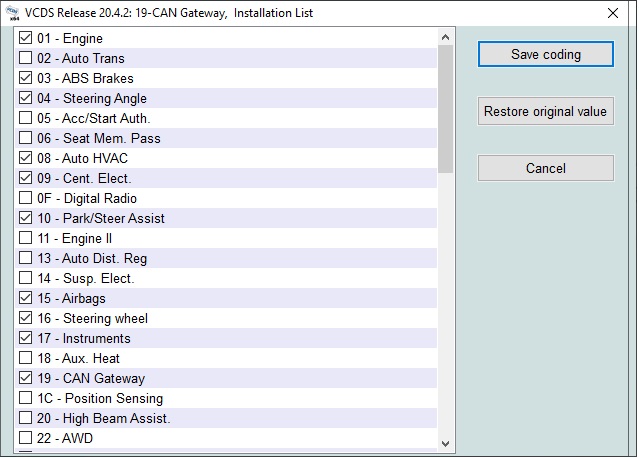Enable the 02 - Auto Trans checkbox
The width and height of the screenshot is (639, 458).
tap(25, 58)
